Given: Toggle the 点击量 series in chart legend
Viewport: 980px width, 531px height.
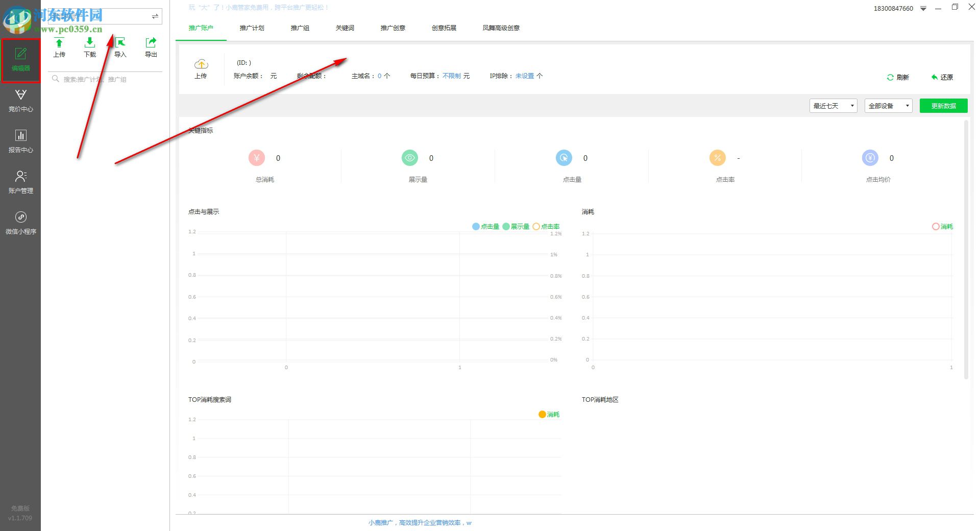Looking at the screenshot, I should (486, 226).
